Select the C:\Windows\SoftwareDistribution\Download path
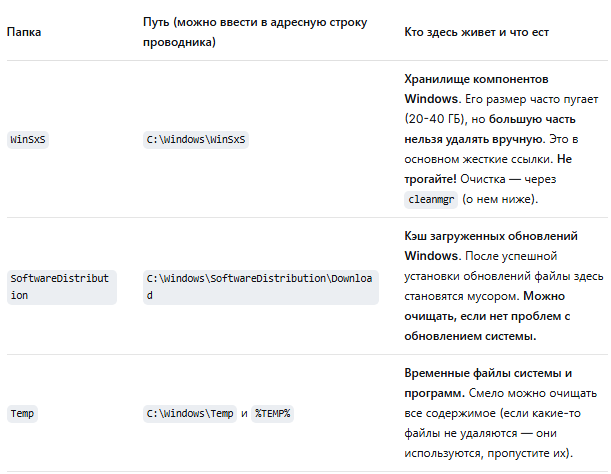The height and width of the screenshot is (474, 611). [x=261, y=287]
